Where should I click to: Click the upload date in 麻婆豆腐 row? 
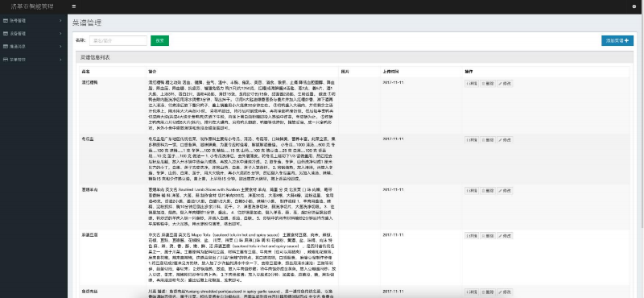click(x=393, y=234)
